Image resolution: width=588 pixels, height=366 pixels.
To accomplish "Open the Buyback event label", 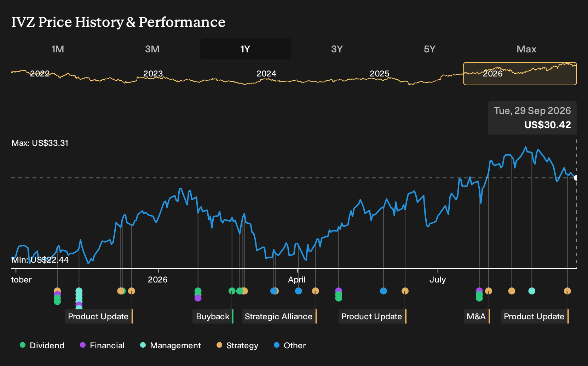I will [x=213, y=316].
